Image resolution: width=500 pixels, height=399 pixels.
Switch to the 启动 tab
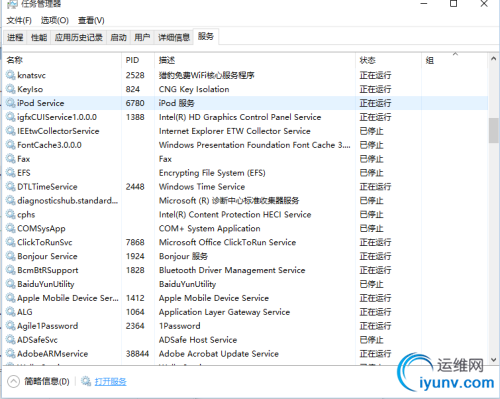pos(118,37)
